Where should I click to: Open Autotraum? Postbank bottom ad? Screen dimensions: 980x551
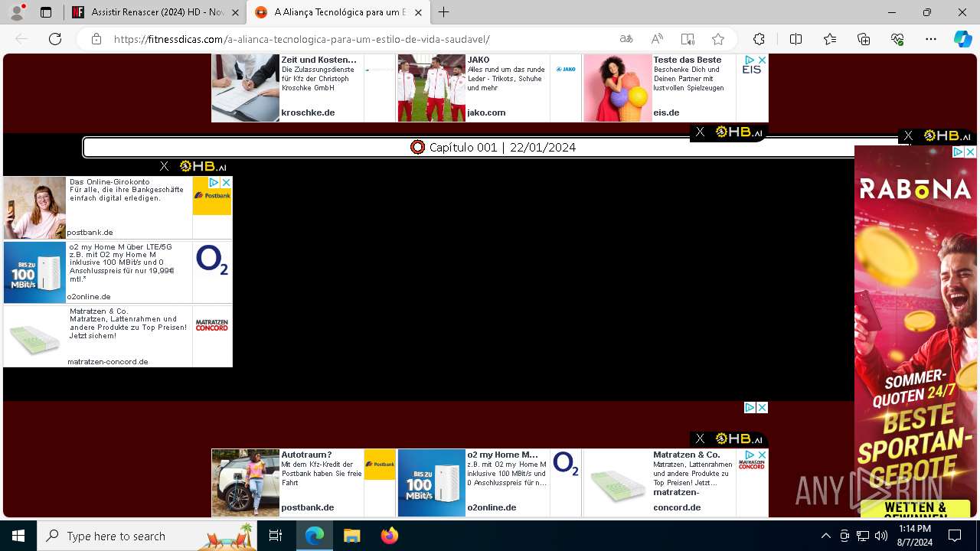click(303, 482)
